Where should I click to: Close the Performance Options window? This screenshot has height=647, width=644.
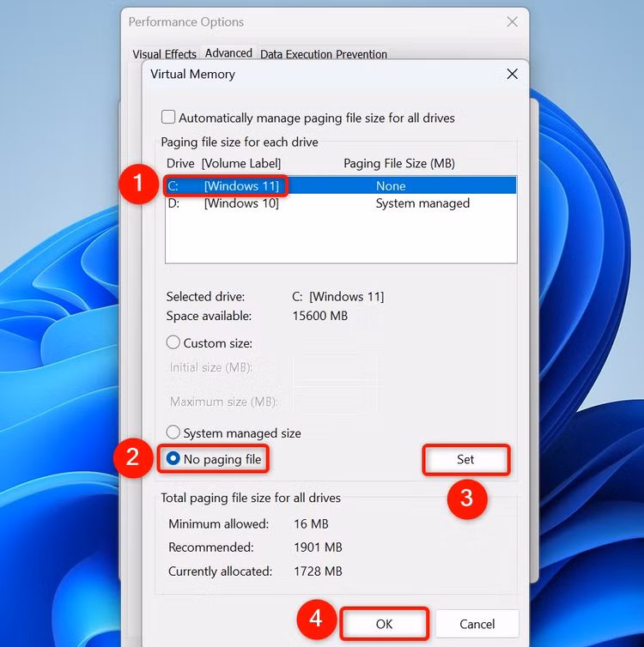click(512, 21)
